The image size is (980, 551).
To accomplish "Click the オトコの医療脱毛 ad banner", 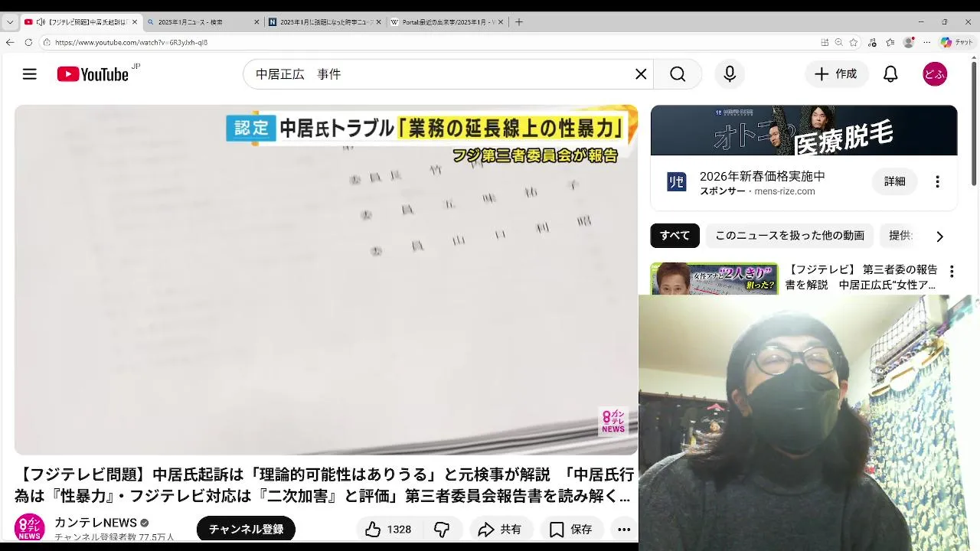I will [804, 130].
